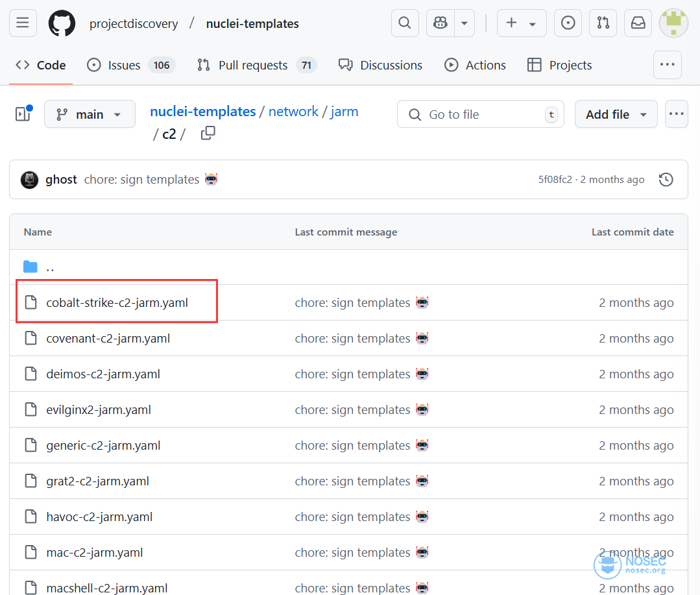The height and width of the screenshot is (595, 700).
Task: Open the create new plus menu
Action: tap(522, 23)
